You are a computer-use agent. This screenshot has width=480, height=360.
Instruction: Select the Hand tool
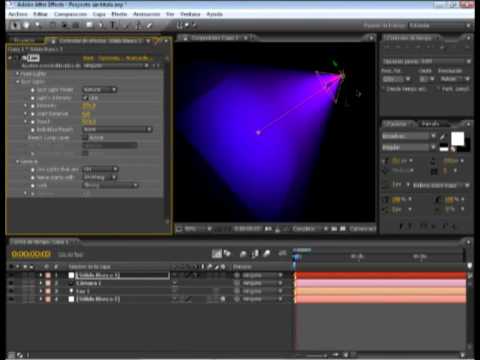26,25
